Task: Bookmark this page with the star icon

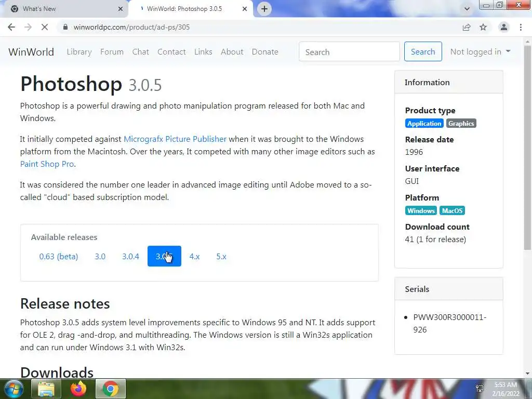Action: coord(483,27)
